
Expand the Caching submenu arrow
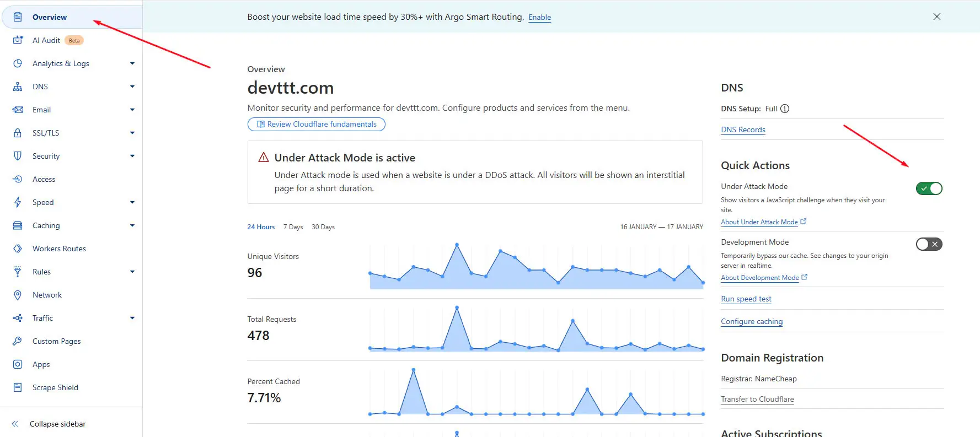[132, 225]
